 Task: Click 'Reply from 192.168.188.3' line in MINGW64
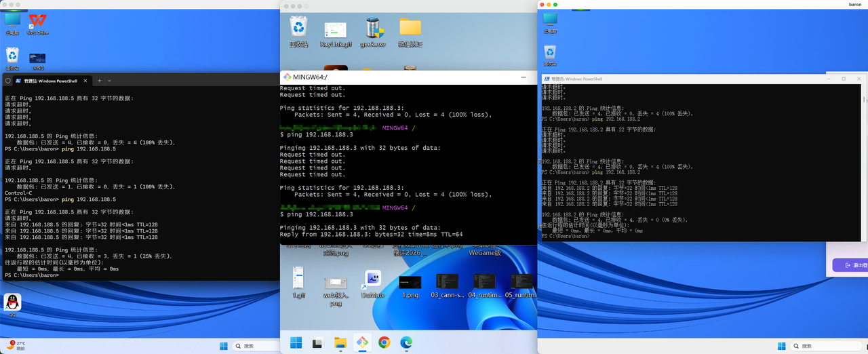(x=371, y=234)
